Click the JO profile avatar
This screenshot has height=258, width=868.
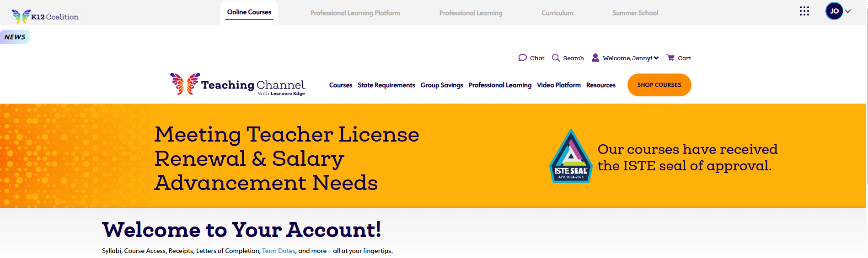pyautogui.click(x=834, y=11)
